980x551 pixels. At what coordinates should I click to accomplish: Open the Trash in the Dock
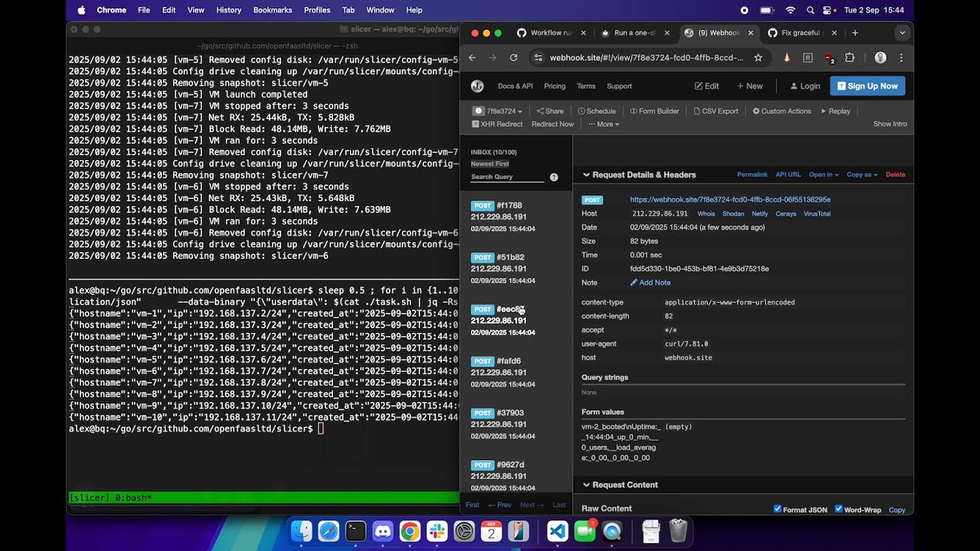click(x=678, y=530)
